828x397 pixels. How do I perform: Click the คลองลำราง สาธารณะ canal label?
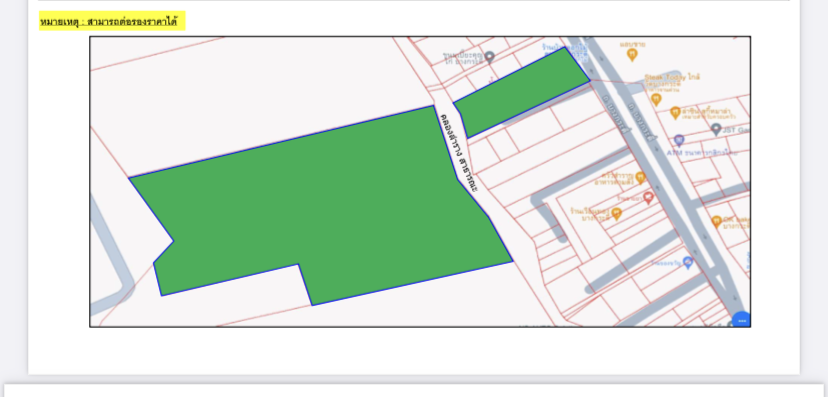click(459, 152)
